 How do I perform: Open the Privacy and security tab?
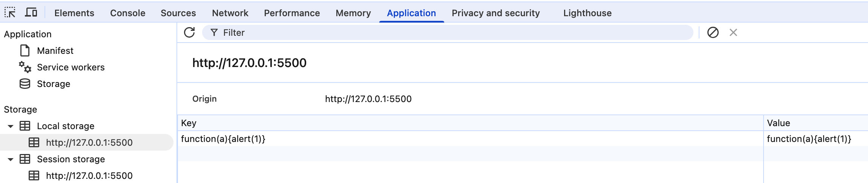pyautogui.click(x=495, y=13)
